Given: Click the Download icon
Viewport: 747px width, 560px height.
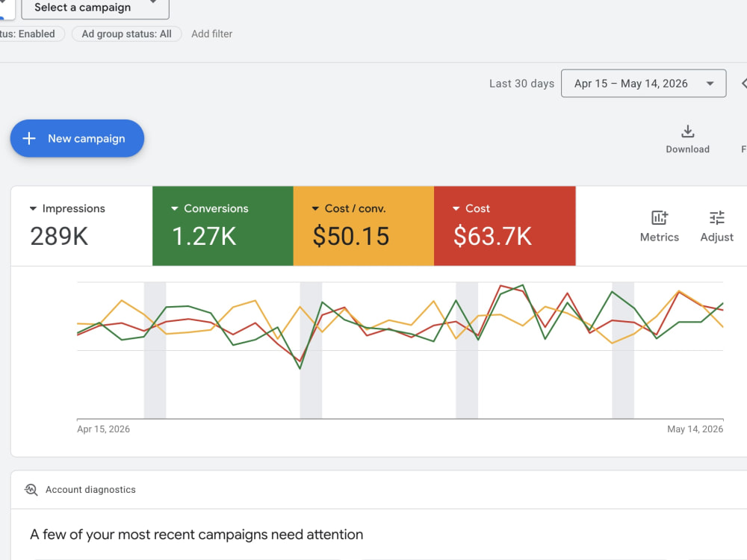Looking at the screenshot, I should pos(687,131).
